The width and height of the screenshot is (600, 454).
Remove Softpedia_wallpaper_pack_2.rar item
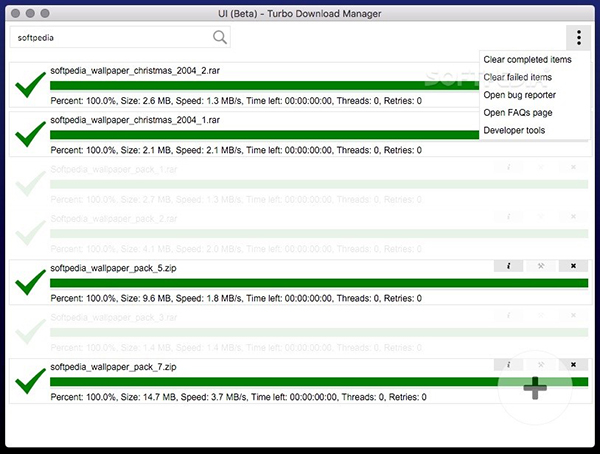click(x=573, y=217)
